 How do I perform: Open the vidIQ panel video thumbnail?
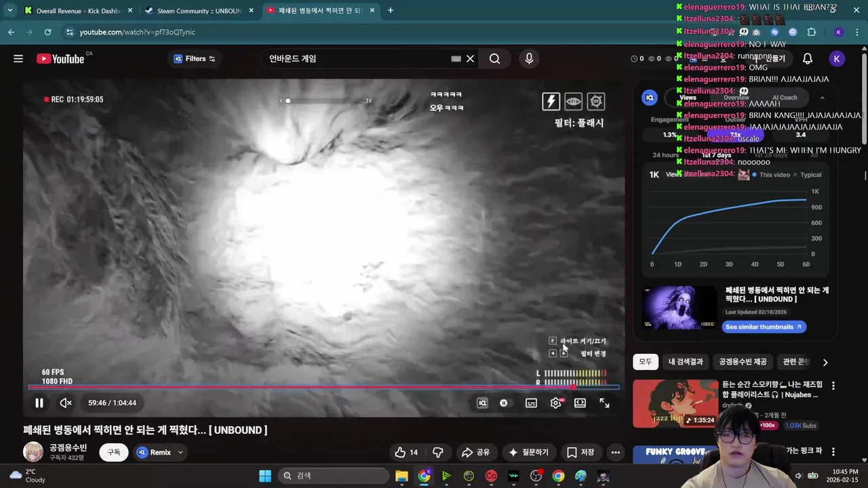coord(679,308)
